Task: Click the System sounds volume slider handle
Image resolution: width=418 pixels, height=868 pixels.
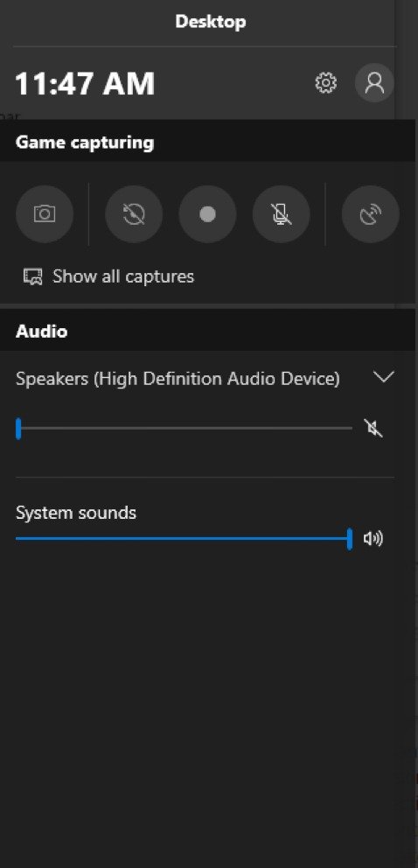Action: coord(350,539)
